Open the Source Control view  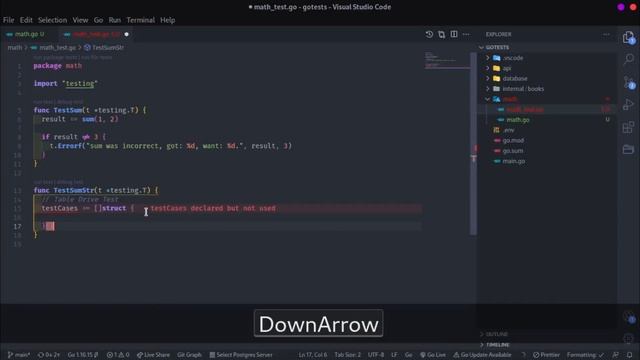(629, 82)
